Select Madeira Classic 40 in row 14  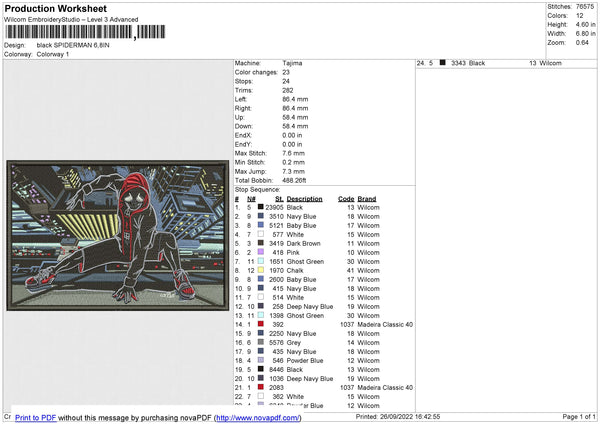(x=385, y=325)
